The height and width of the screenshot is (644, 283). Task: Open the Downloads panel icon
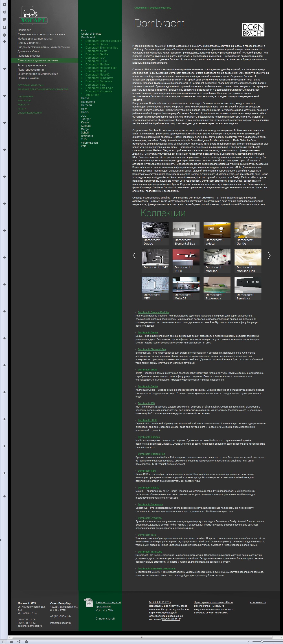coord(4,27)
